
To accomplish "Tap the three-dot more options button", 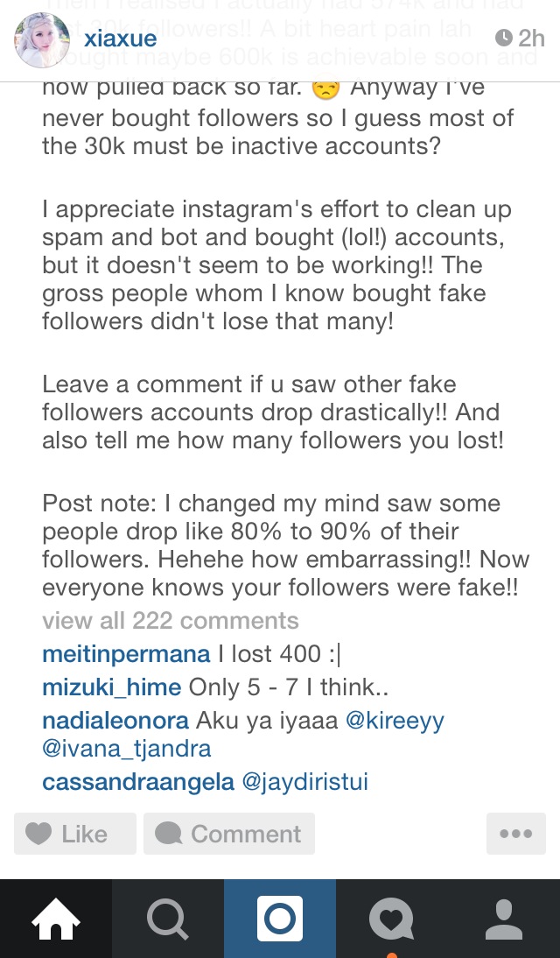I will [x=515, y=834].
